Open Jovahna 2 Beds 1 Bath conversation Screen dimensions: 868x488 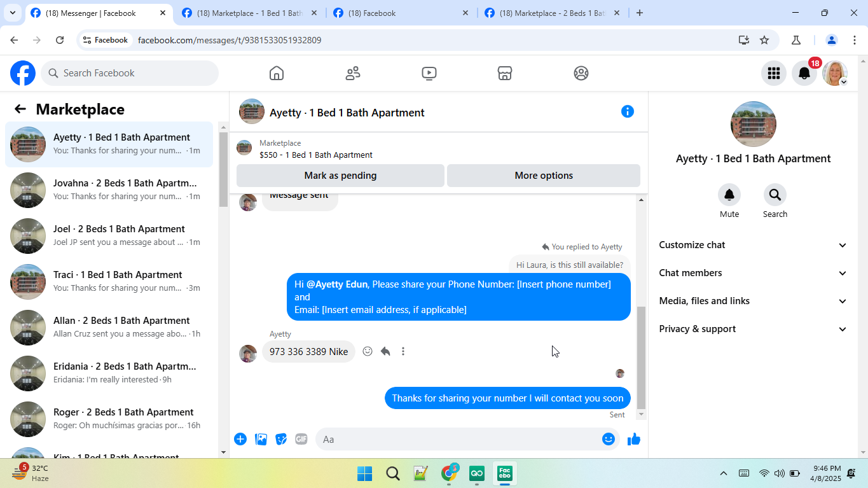(109, 190)
